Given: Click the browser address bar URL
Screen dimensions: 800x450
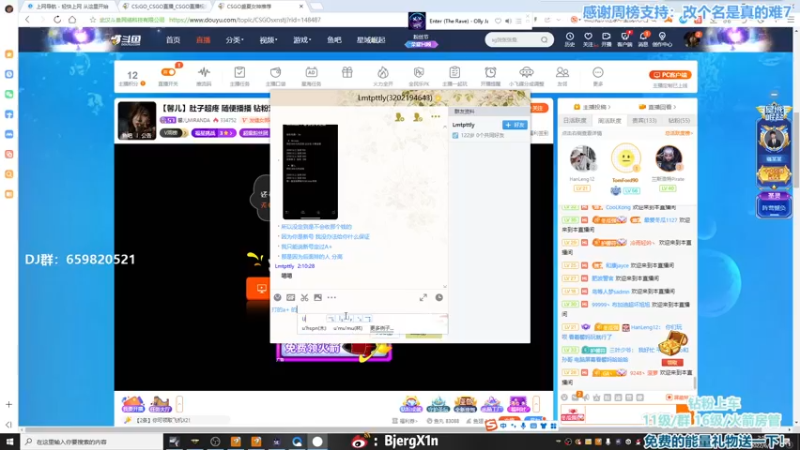Looking at the screenshot, I should pyautogui.click(x=245, y=20).
